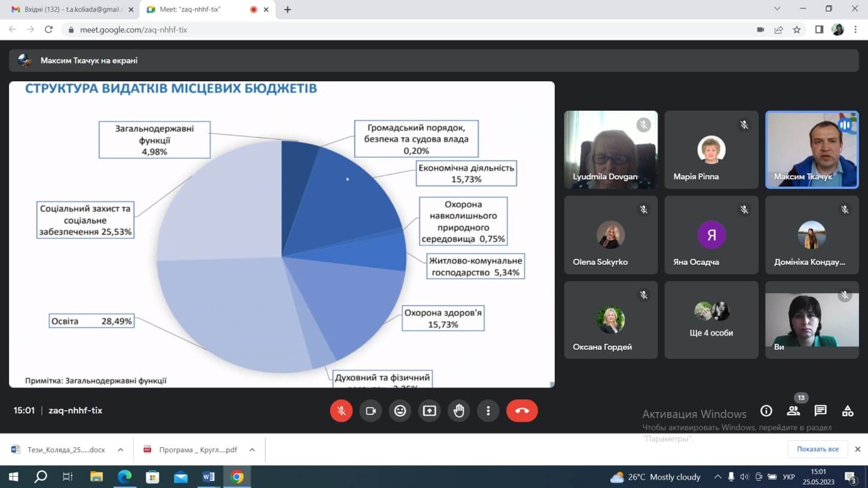
Task: Raise hand in the meeting
Action: click(x=459, y=411)
